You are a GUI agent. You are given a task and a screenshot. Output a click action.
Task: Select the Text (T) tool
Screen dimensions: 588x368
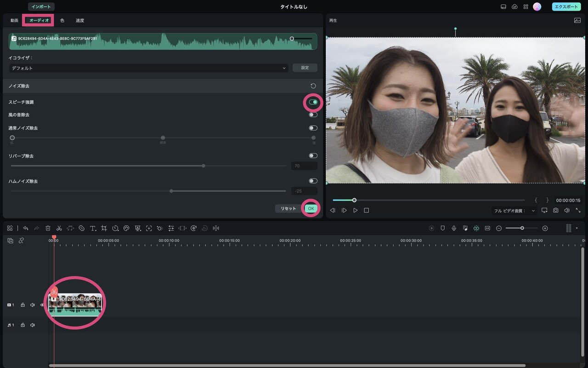coord(93,228)
